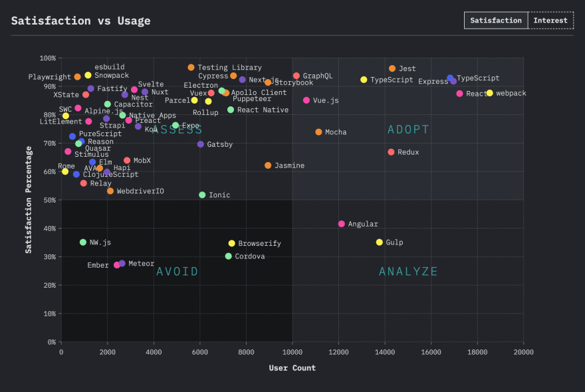585x392 pixels.
Task: Select the Fastify data point
Action: [x=90, y=89]
